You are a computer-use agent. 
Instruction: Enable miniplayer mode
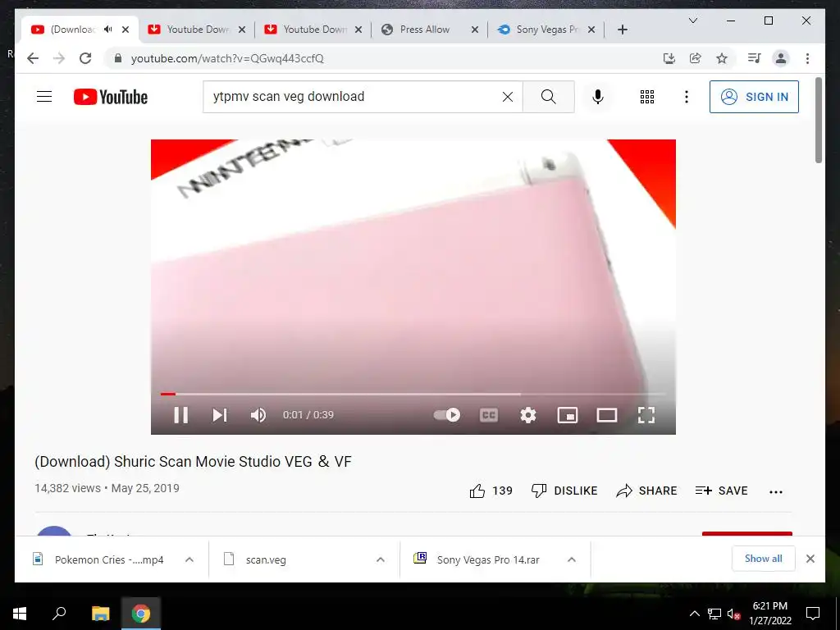(568, 415)
